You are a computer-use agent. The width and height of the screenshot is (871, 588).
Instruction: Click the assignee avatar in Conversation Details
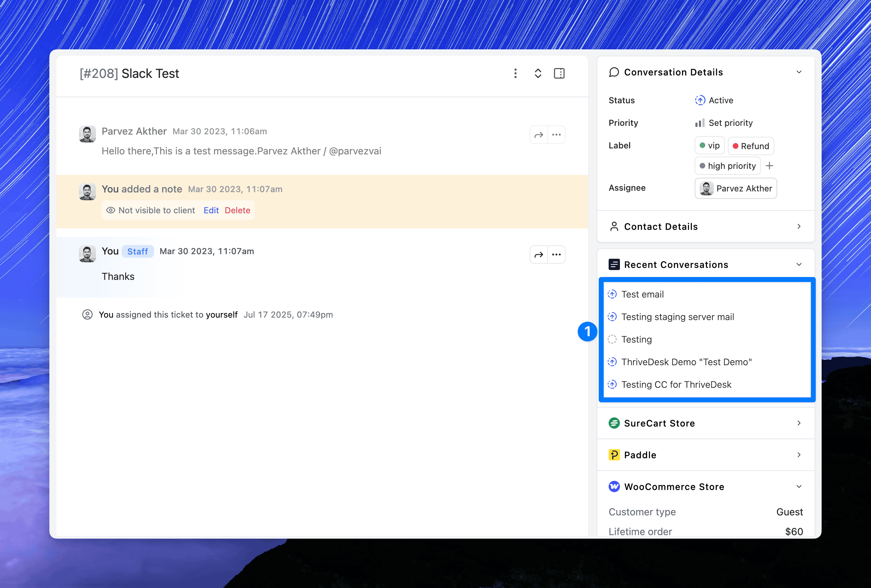tap(706, 188)
